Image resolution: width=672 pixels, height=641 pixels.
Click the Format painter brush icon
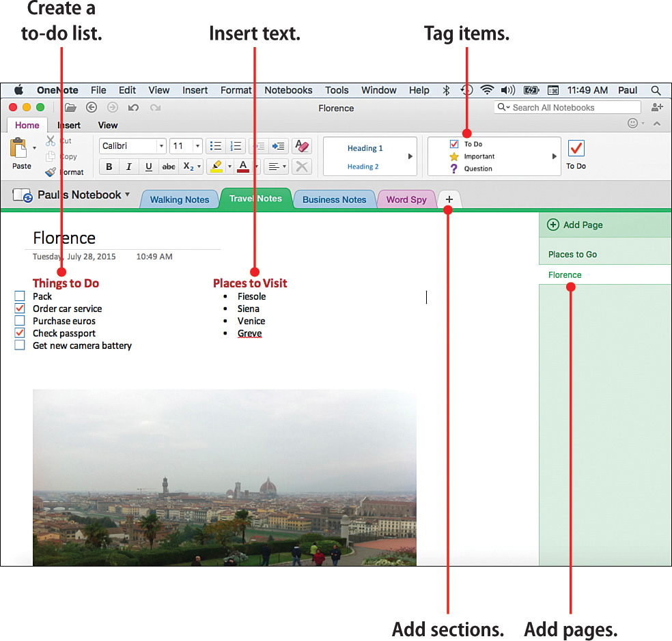(51, 172)
